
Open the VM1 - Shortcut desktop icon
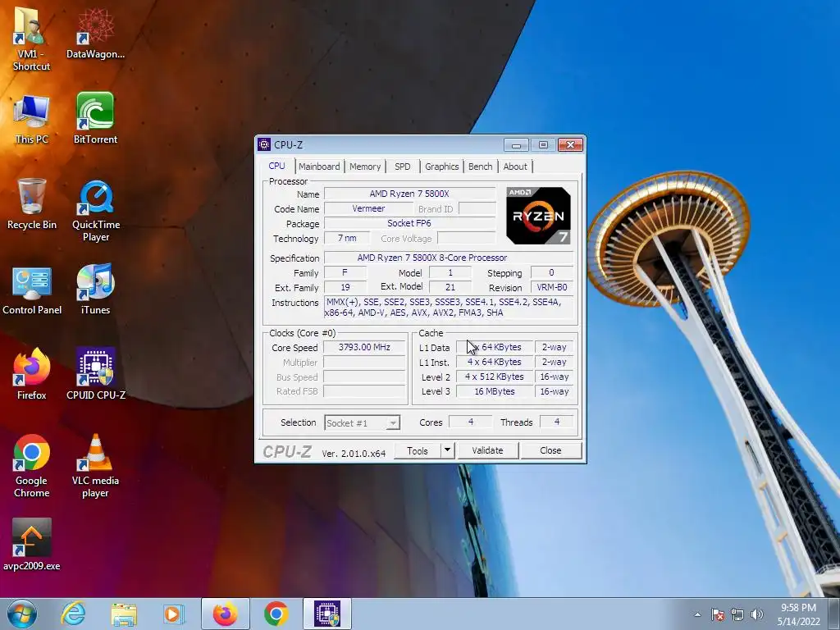click(31, 39)
